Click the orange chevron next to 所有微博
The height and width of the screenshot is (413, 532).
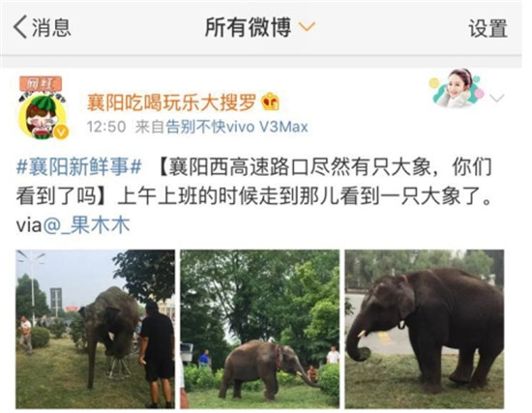coord(307,26)
